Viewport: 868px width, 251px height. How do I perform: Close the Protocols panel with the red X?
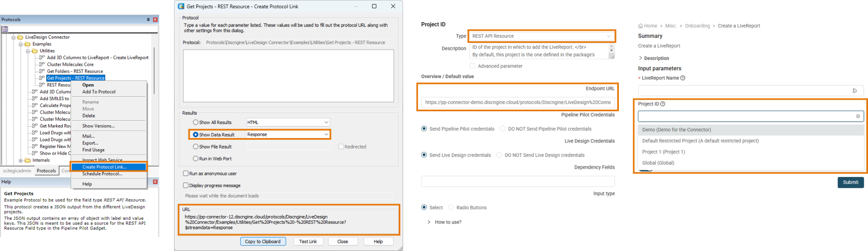coord(155,19)
